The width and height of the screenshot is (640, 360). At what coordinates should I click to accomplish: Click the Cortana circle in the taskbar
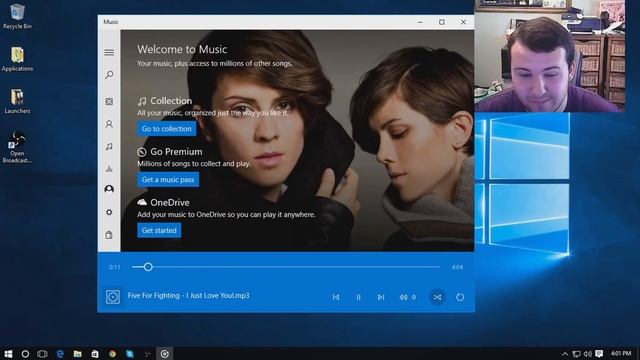25,354
